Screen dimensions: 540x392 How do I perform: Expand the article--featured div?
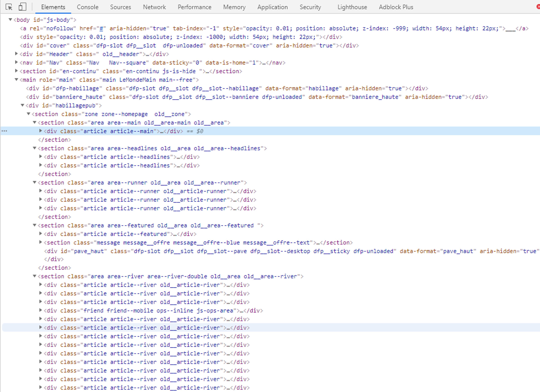tap(40, 234)
